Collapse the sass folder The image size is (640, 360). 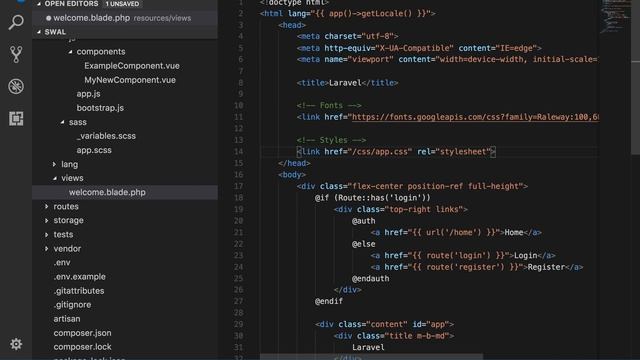tap(62, 122)
